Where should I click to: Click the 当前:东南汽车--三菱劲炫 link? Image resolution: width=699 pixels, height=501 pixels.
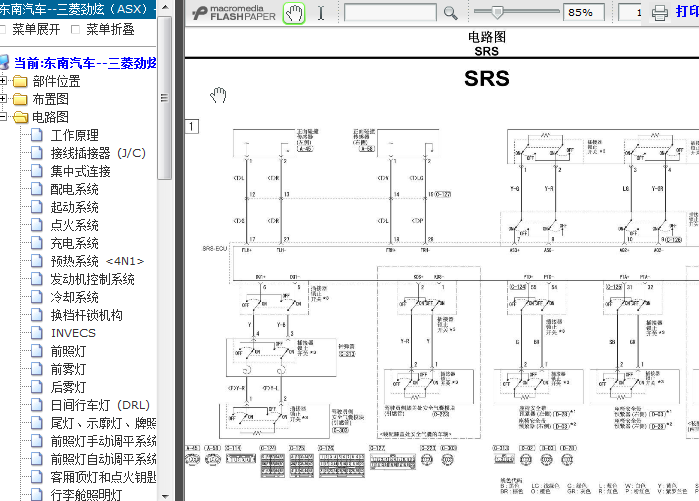(85, 63)
